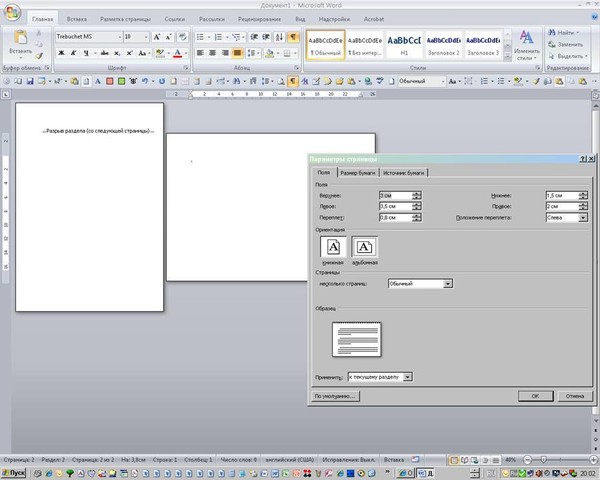Screen dimensions: 600x480
Task: Click the Office round button
Action: (12, 13)
